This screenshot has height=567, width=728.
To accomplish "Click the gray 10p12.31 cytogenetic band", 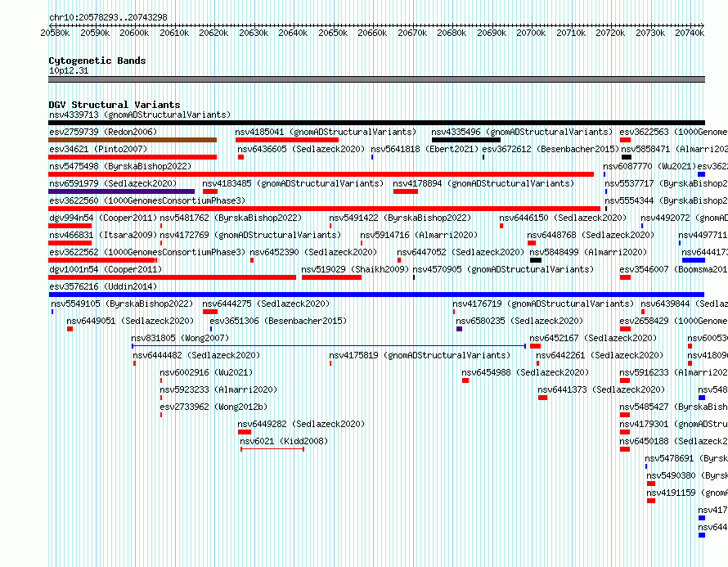I will (x=376, y=79).
